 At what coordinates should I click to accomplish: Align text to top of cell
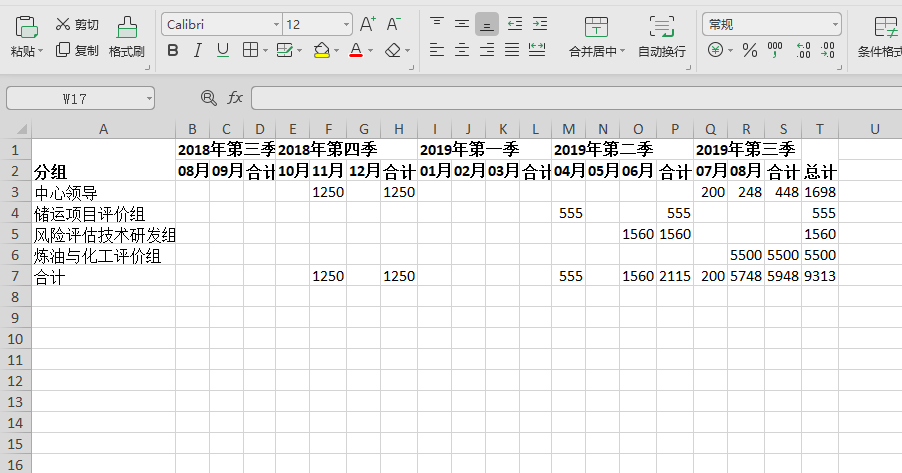(437, 24)
